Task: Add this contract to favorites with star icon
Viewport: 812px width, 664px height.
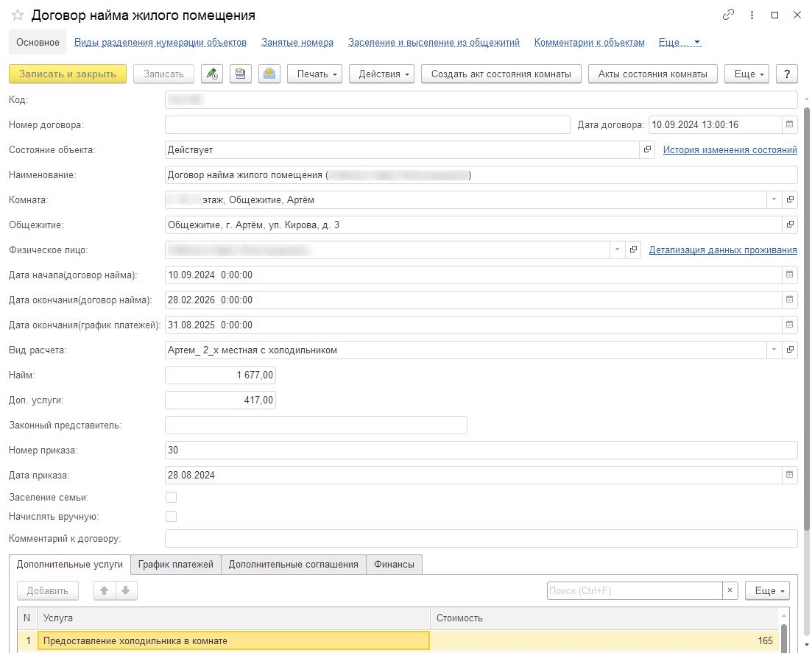Action: click(18, 15)
